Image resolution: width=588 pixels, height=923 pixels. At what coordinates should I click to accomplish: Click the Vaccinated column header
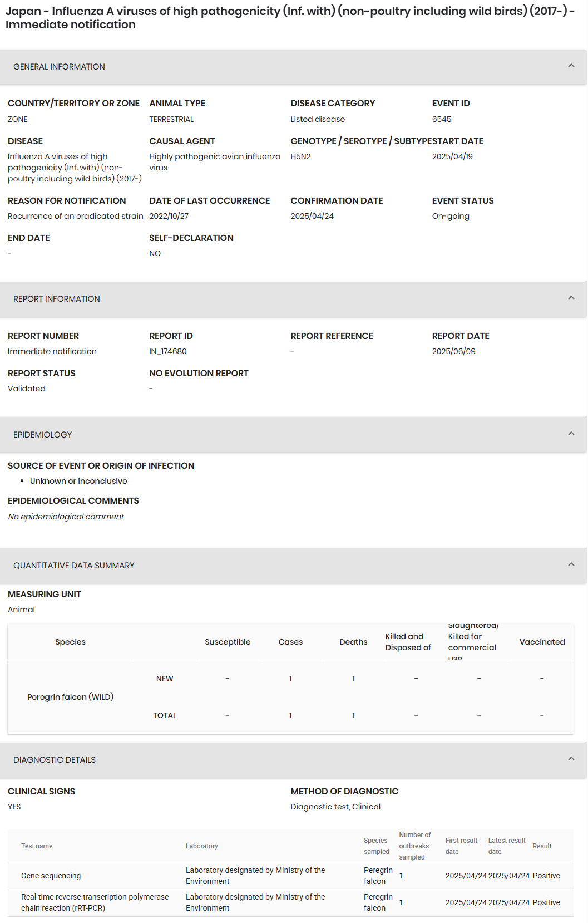[x=542, y=642]
